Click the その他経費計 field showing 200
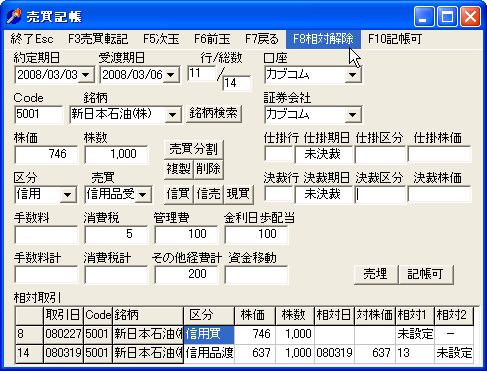The width and height of the screenshot is (487, 371). (x=186, y=275)
